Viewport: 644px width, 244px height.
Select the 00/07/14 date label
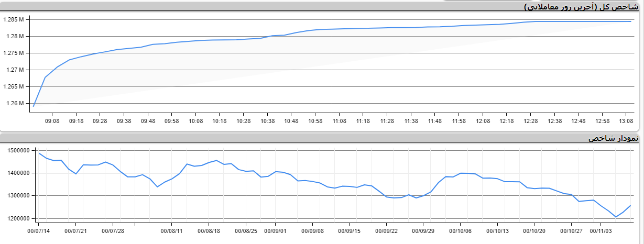click(x=39, y=230)
